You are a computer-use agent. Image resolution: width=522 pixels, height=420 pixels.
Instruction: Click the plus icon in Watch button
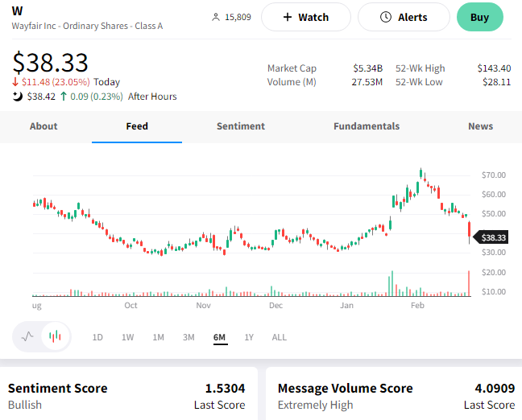[288, 17]
